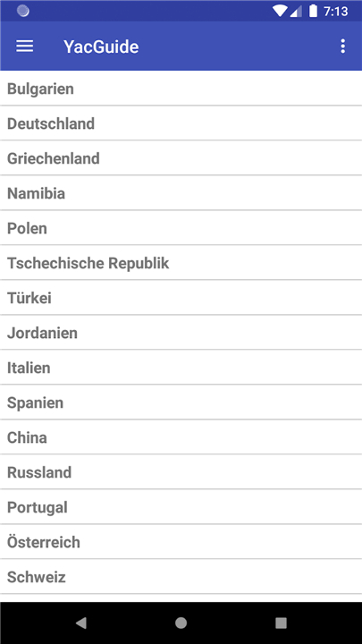The width and height of the screenshot is (362, 644).
Task: Select Tschechische Republik entry
Action: [181, 263]
